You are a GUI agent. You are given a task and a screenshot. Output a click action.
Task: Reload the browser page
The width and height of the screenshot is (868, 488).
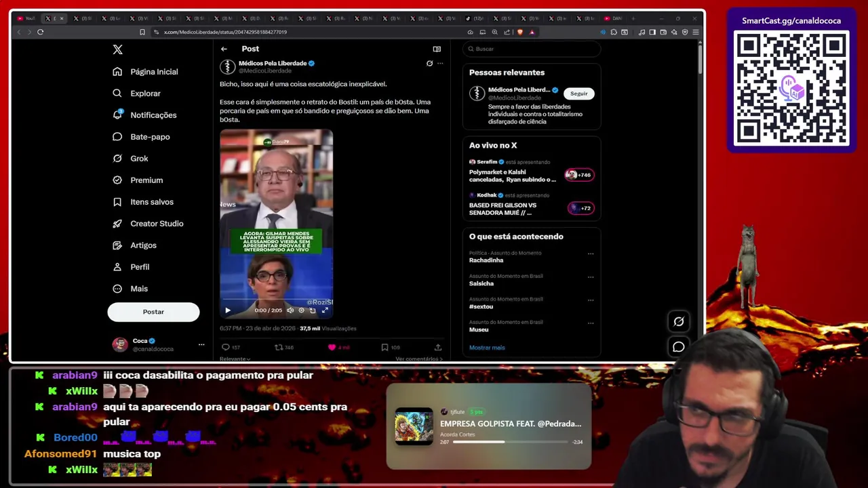pyautogui.click(x=41, y=32)
